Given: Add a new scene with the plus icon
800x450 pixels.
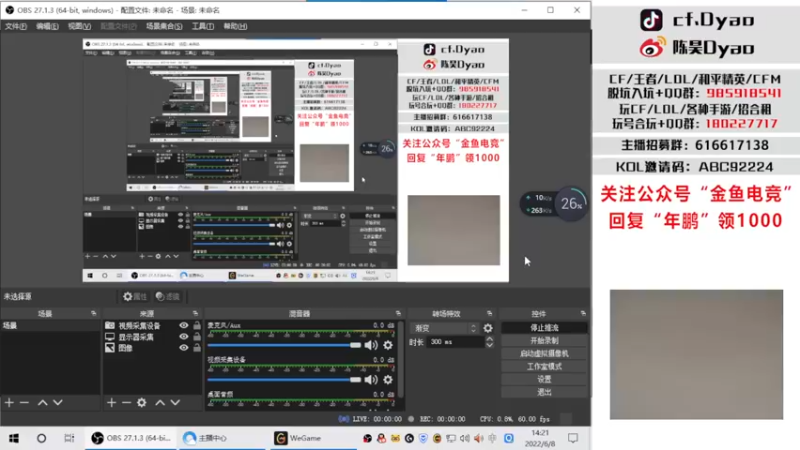Looking at the screenshot, I should tap(9, 403).
